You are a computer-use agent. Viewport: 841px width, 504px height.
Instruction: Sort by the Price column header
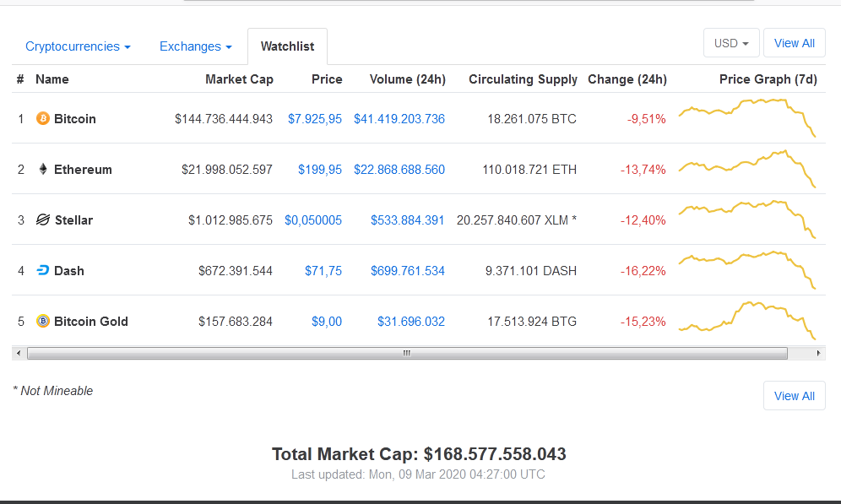point(327,79)
